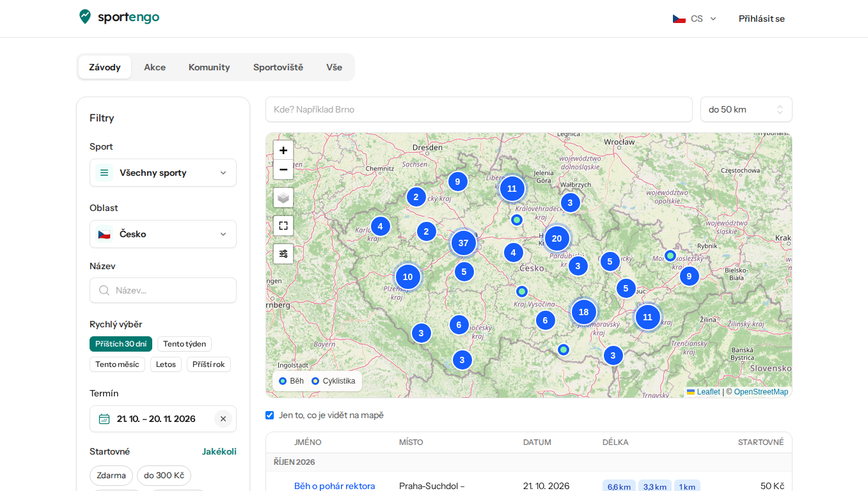Toggle "Jen to, co je vidět na mapě" checkbox

tap(270, 416)
